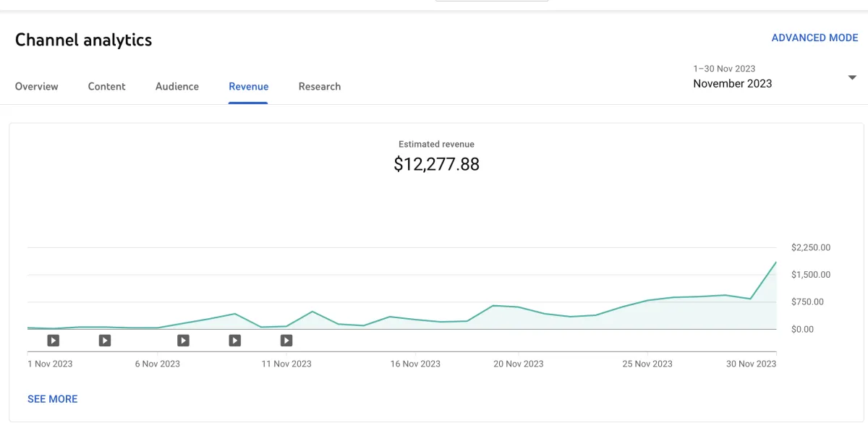Click the chart line peak on 12 Nov
868x423 pixels.
[x=312, y=312]
